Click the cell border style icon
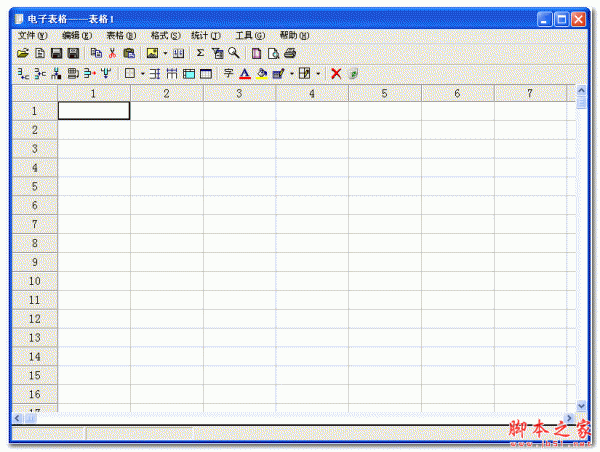 [130, 73]
